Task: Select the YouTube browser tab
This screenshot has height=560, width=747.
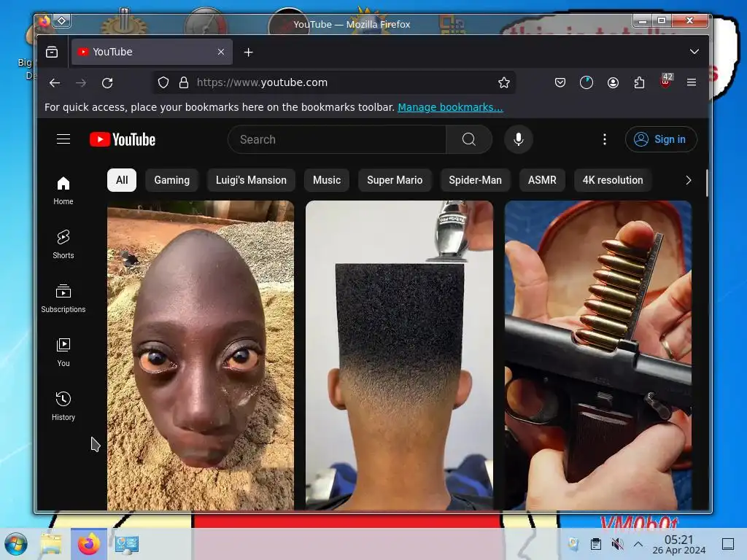Action: pos(152,52)
